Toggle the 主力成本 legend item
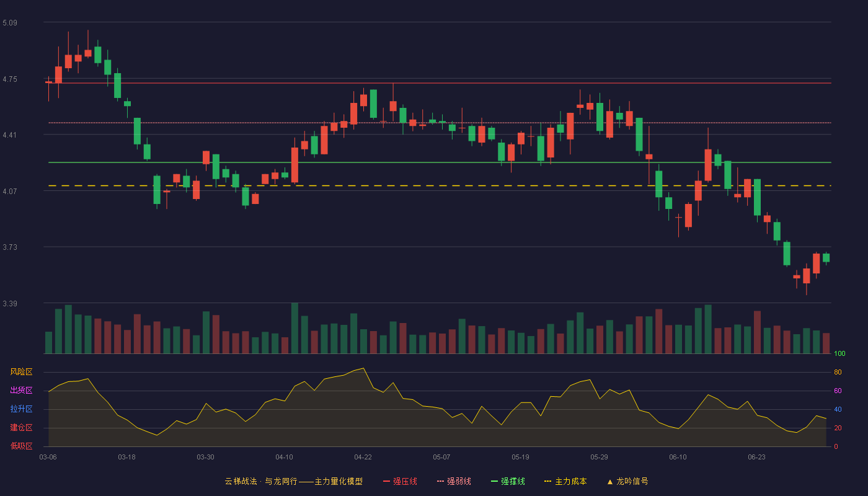 point(565,481)
